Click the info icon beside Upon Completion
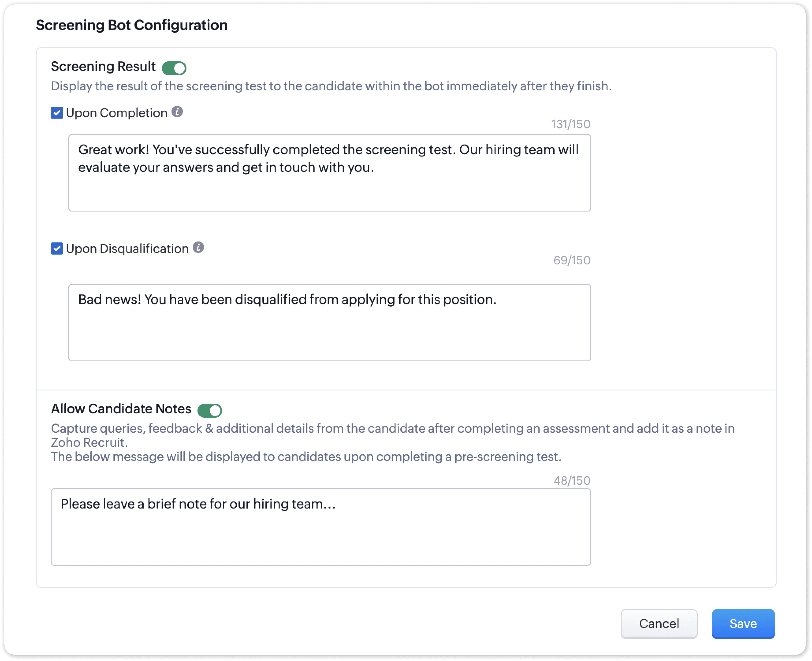 click(x=177, y=112)
